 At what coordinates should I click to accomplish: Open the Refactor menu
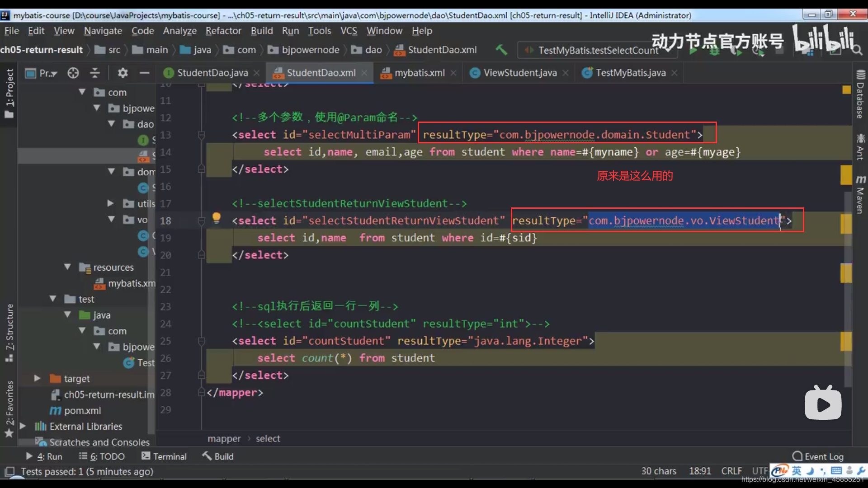pyautogui.click(x=223, y=31)
